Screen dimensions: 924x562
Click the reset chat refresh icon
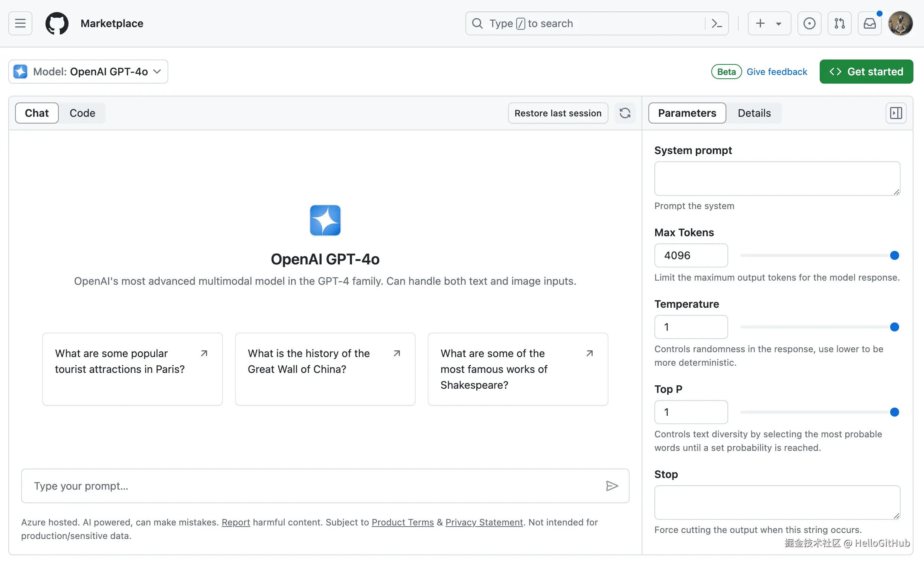tap(625, 113)
